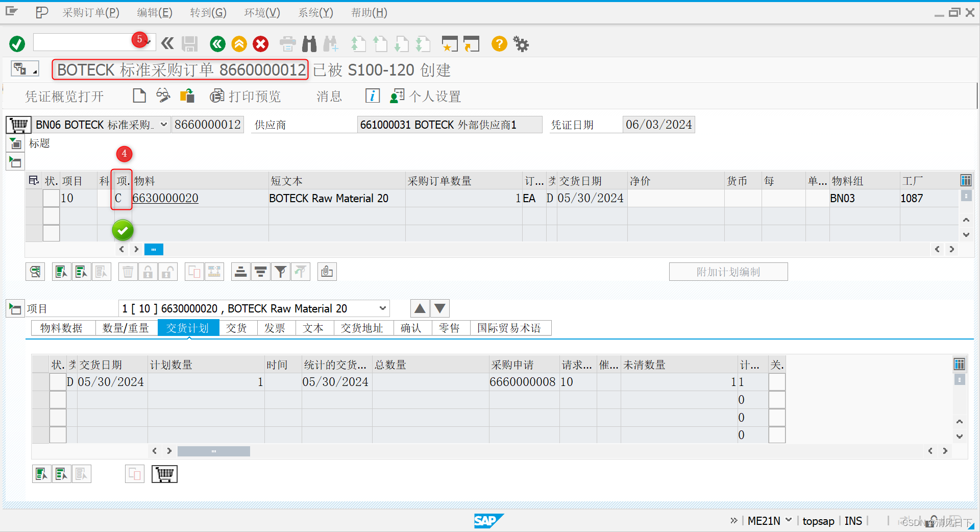This screenshot has height=532, width=980.
Task: Click the 消息 button
Action: click(329, 96)
